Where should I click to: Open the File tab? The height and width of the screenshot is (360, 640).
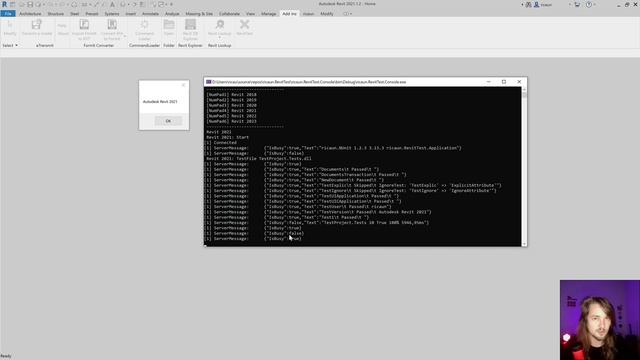click(8, 14)
